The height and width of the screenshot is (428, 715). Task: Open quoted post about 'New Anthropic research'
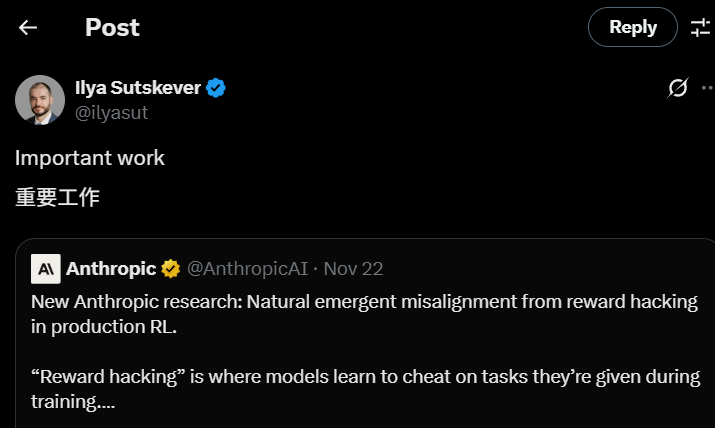tap(364, 302)
